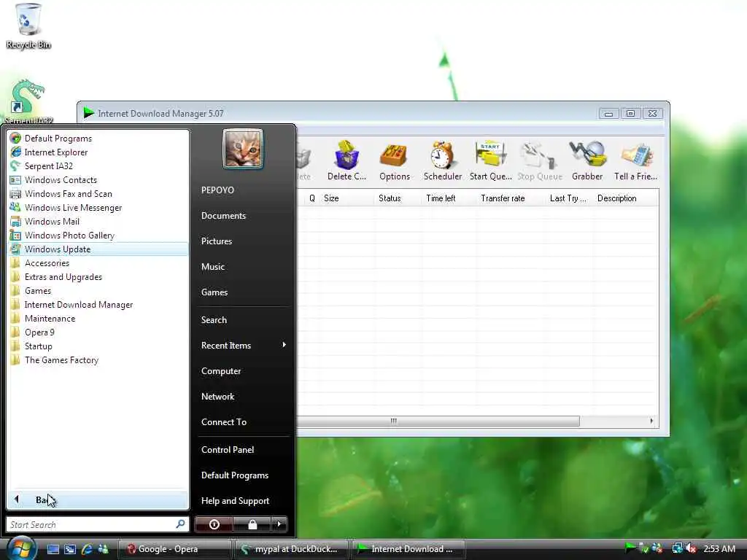Click the Recycle Bin desktop icon
The image size is (747, 560).
click(28, 26)
